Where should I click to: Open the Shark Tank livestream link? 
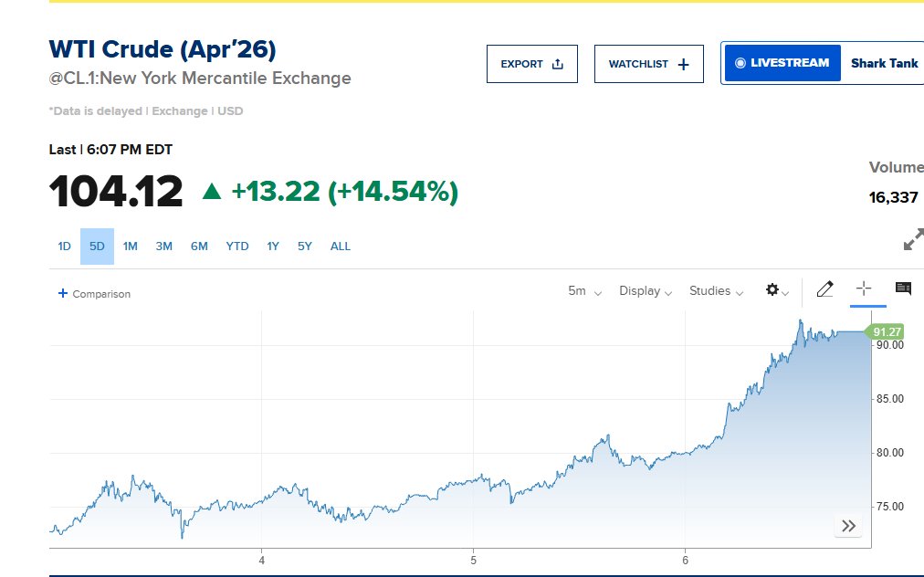884,63
